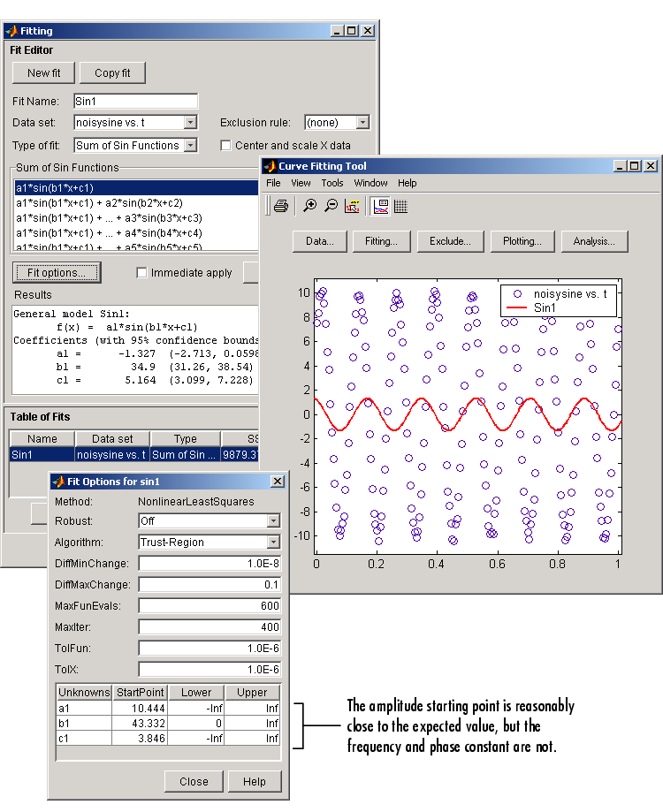This screenshot has width=663, height=812.
Task: Toggle the Immediate apply checkbox
Action: tap(141, 272)
